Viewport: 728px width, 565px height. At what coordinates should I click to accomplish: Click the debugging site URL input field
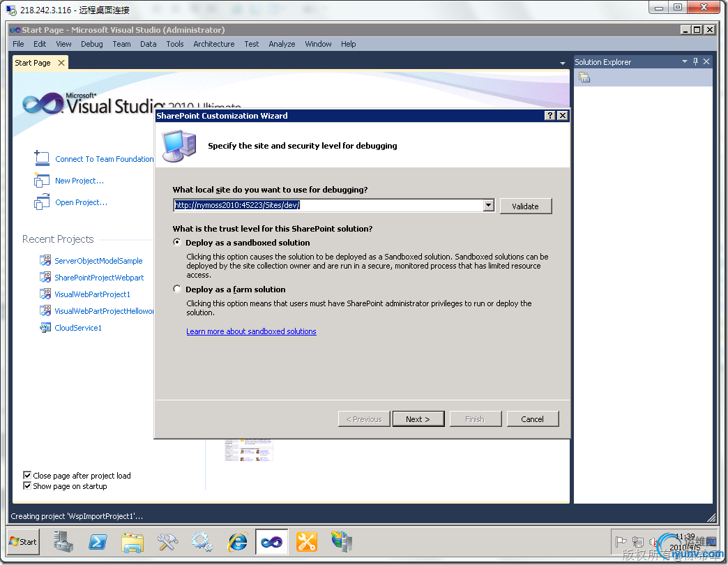328,205
